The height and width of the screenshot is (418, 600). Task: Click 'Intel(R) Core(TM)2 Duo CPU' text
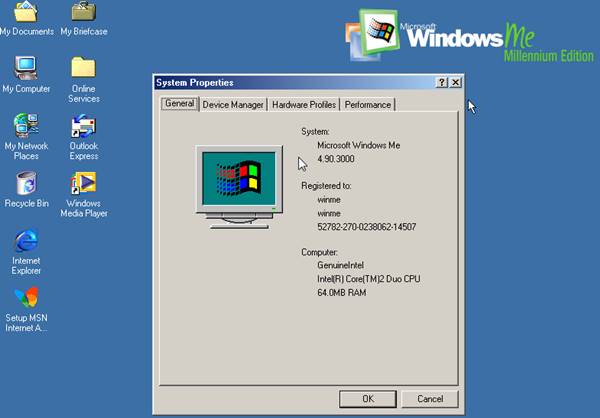[x=368, y=279]
